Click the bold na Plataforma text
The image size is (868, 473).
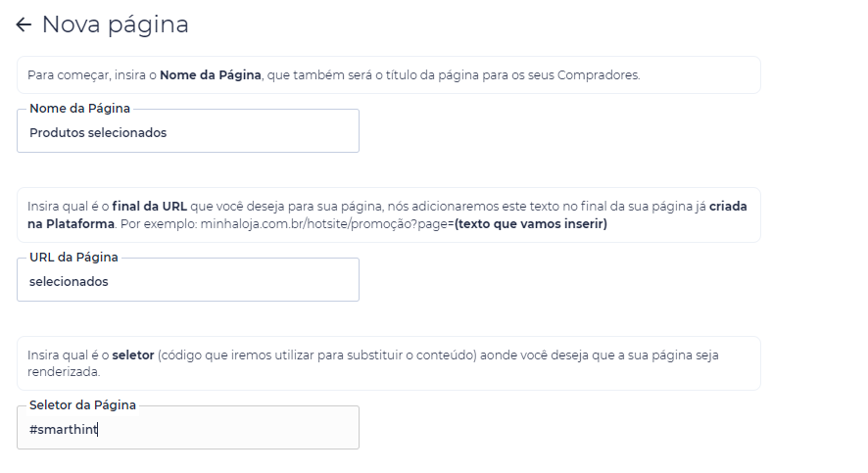[x=71, y=224]
